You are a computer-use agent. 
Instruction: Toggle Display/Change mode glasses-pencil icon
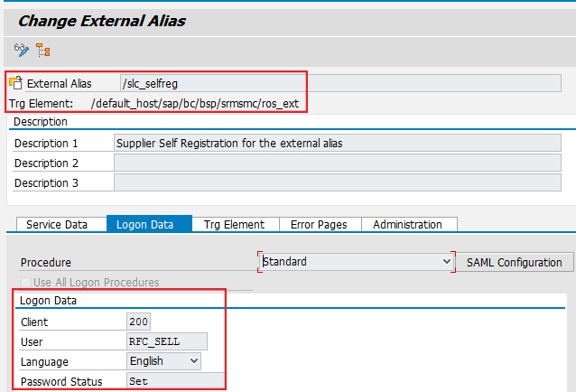[23, 50]
